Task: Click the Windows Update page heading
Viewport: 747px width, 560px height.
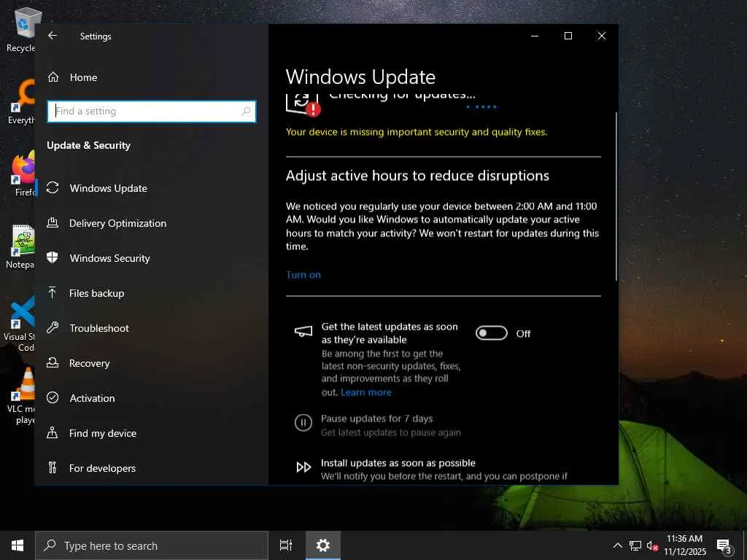Action: pos(360,77)
